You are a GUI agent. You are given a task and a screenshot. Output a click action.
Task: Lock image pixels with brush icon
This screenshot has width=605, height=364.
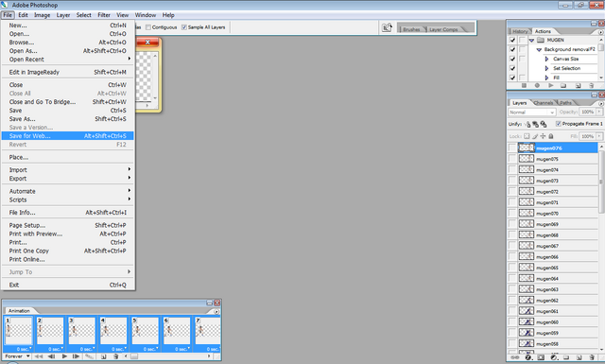535,136
